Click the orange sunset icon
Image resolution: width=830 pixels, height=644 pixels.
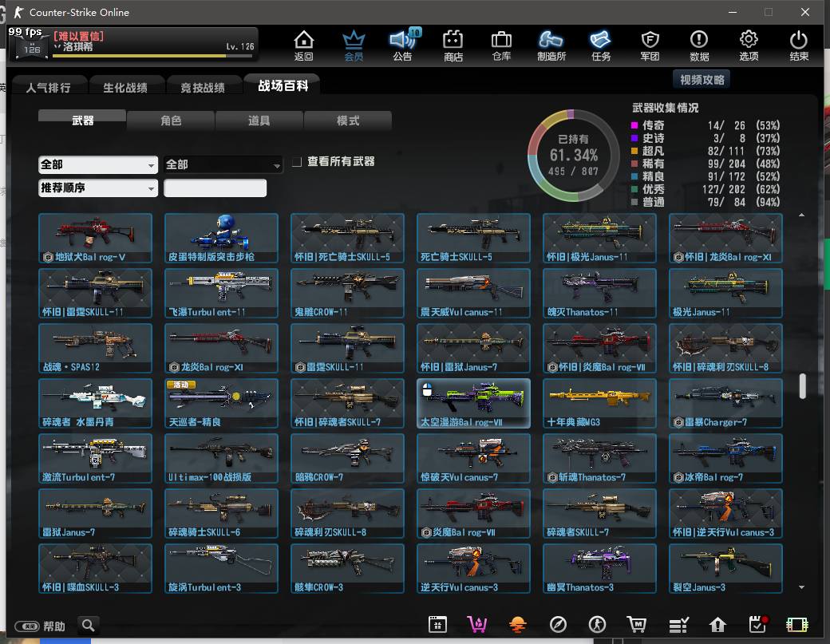pos(518,625)
